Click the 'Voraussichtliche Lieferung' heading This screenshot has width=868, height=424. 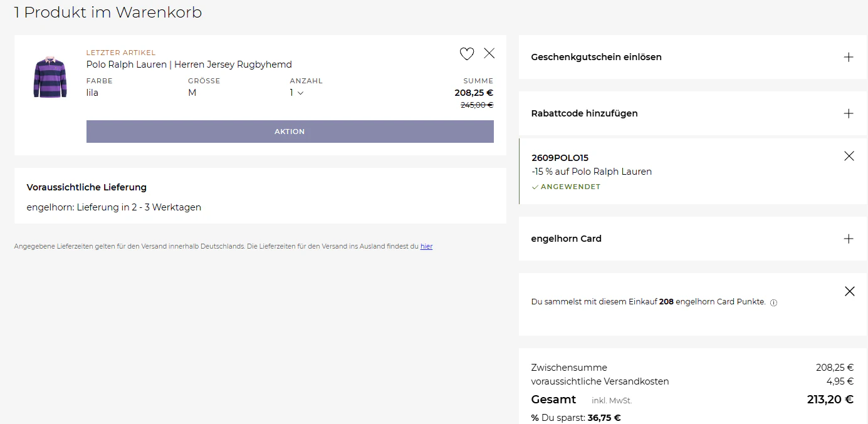[x=86, y=187]
